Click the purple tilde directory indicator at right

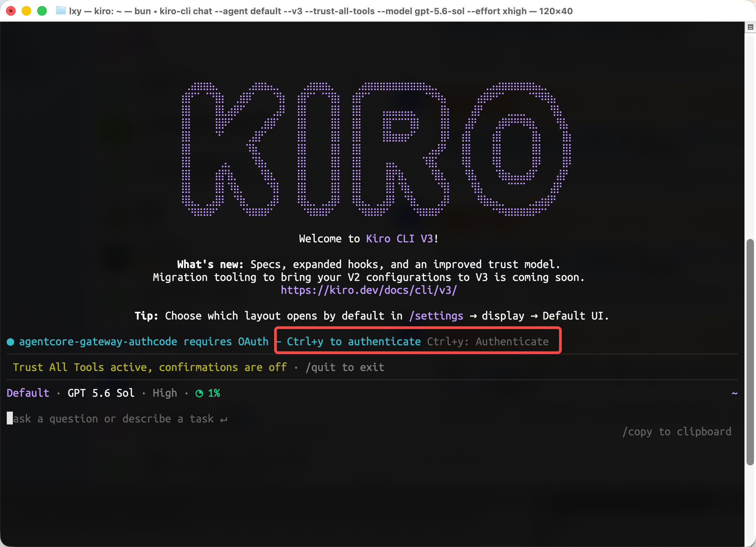tap(734, 393)
